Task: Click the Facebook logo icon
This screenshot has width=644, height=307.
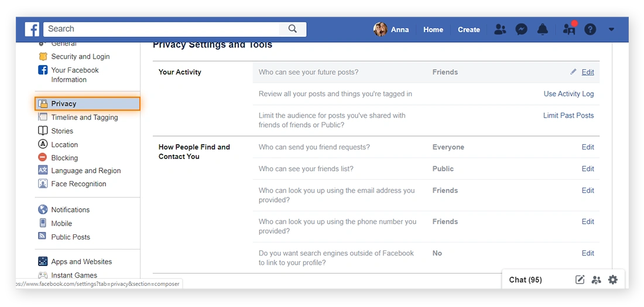Action: tap(32, 29)
